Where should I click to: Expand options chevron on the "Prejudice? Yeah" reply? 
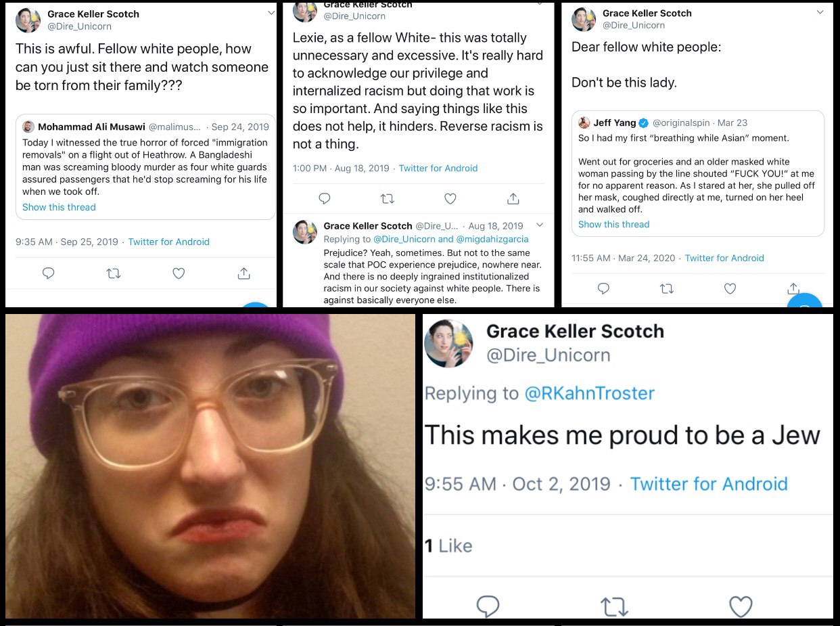click(x=540, y=225)
